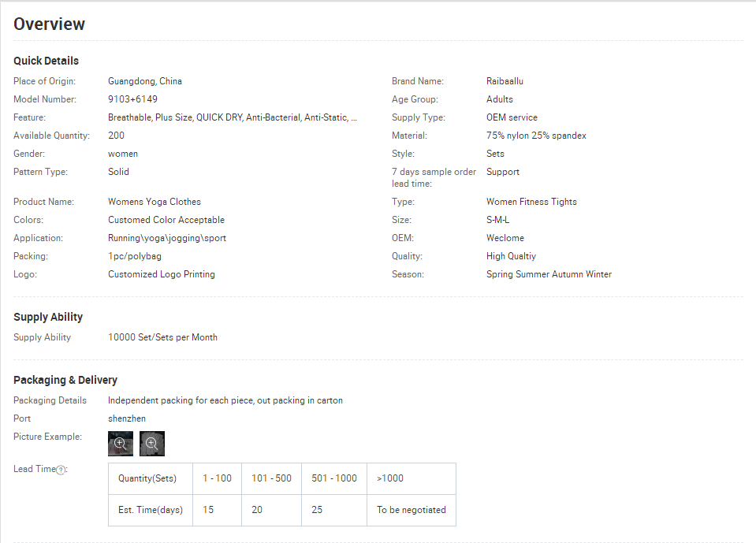Select the '75% nylon 25% spandex' material text

click(536, 136)
